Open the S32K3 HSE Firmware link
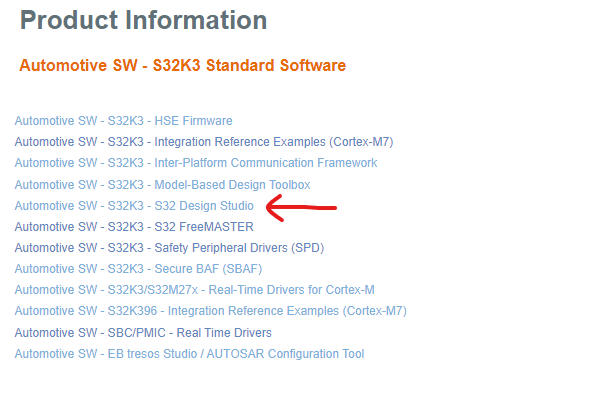The height and width of the screenshot is (405, 601). pos(123,121)
